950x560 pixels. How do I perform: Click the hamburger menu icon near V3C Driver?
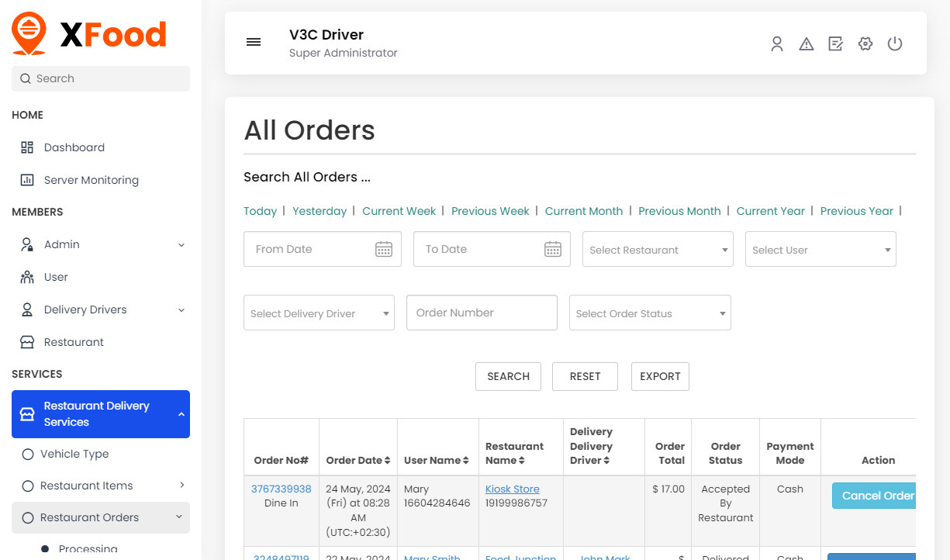(x=254, y=42)
